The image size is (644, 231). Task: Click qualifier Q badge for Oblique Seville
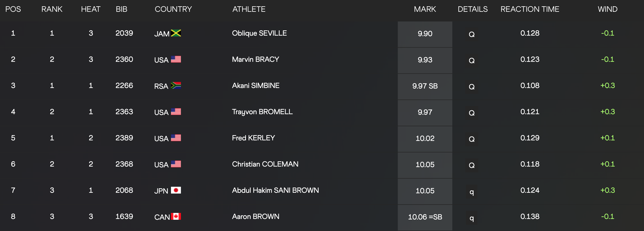(x=471, y=34)
